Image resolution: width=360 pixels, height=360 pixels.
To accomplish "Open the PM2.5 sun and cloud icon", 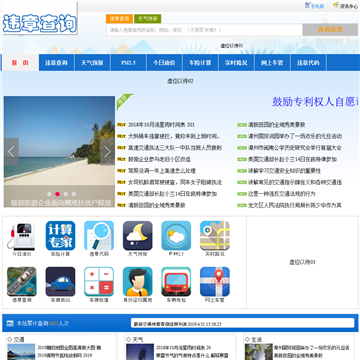I will pyautogui.click(x=176, y=236).
